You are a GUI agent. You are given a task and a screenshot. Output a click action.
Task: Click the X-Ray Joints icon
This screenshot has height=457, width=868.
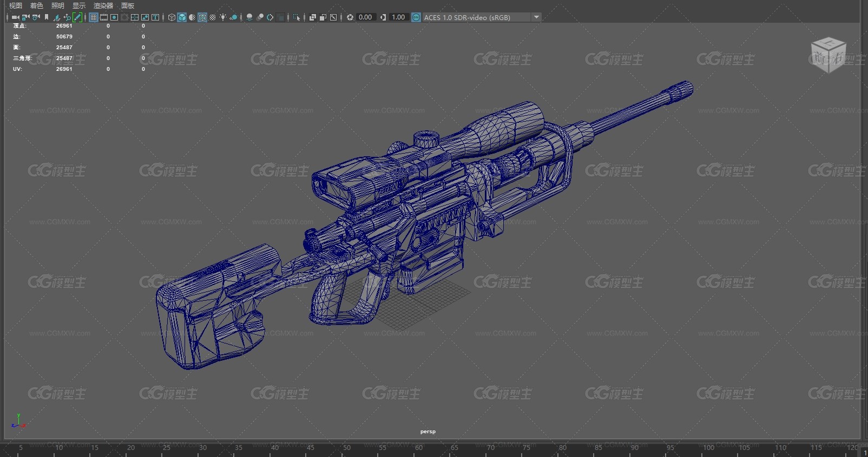click(333, 17)
